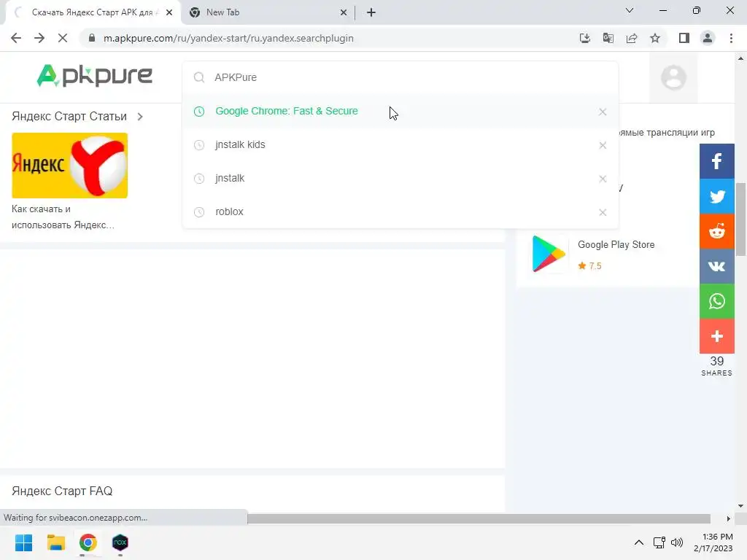Open volume control in system tray
The width and height of the screenshot is (747, 560).
click(676, 542)
